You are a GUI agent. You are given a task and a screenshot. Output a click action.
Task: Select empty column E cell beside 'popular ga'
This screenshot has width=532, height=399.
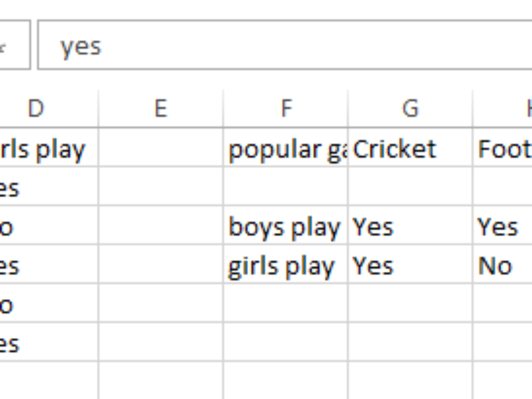(x=160, y=149)
